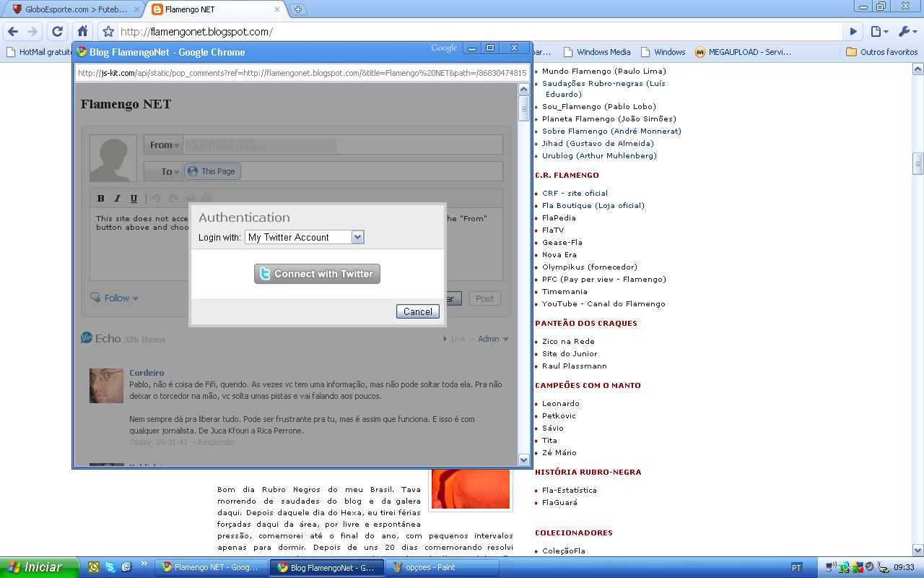
Task: Go back in the main browser
Action: coord(13,31)
